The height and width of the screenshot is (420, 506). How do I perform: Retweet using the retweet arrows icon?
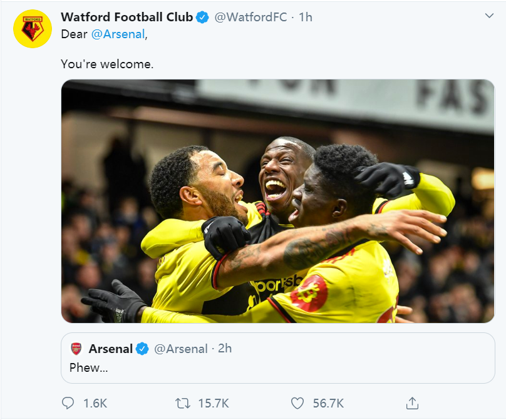pos(183,403)
